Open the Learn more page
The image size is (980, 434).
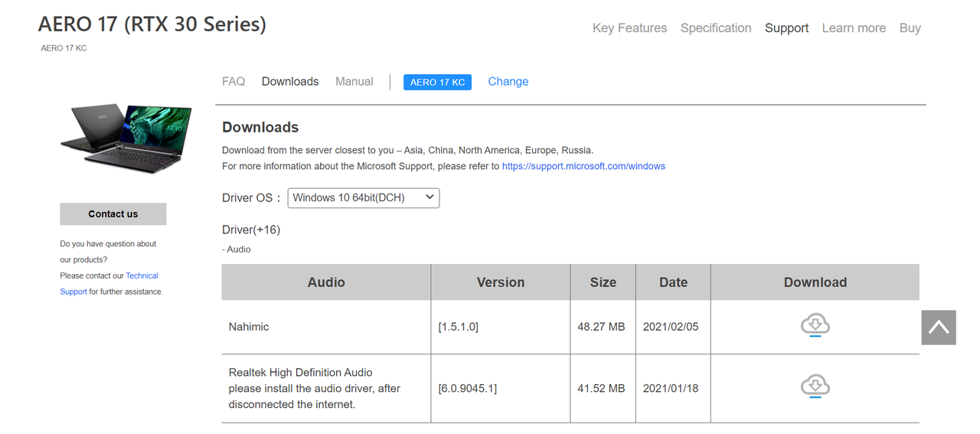coord(854,28)
